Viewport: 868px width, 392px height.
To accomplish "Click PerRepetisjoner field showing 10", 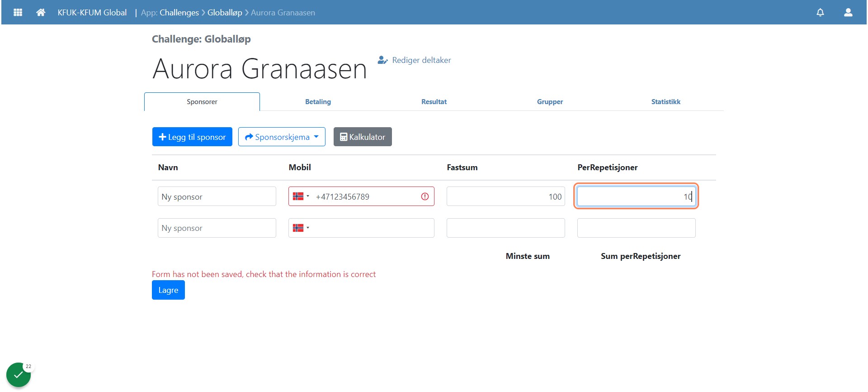I will pos(637,196).
